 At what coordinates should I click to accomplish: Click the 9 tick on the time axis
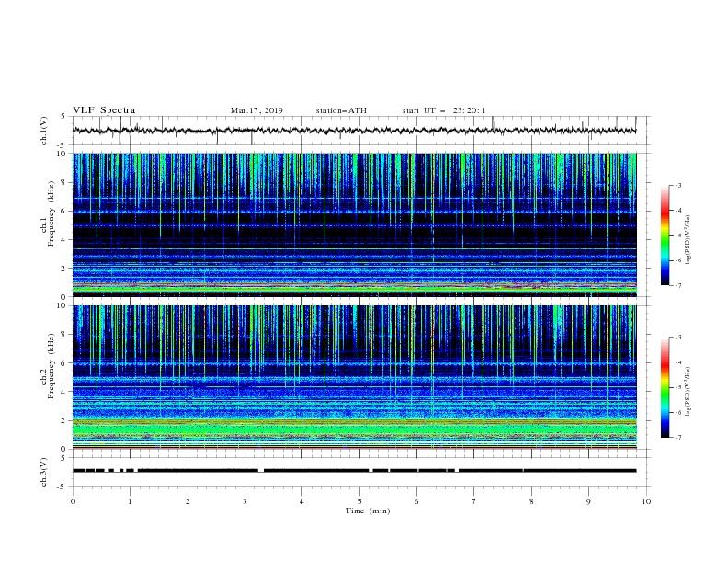click(588, 501)
